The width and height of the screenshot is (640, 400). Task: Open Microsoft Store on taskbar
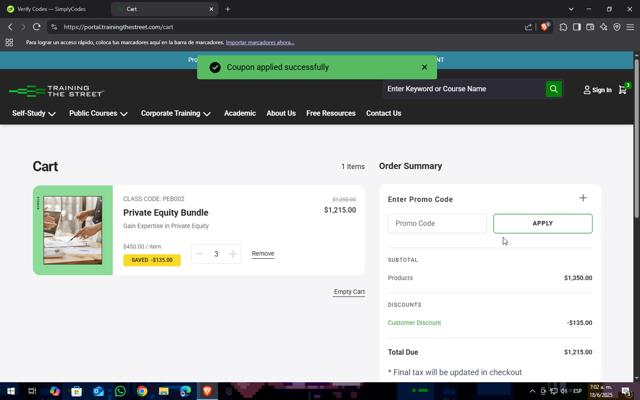[x=76, y=391]
